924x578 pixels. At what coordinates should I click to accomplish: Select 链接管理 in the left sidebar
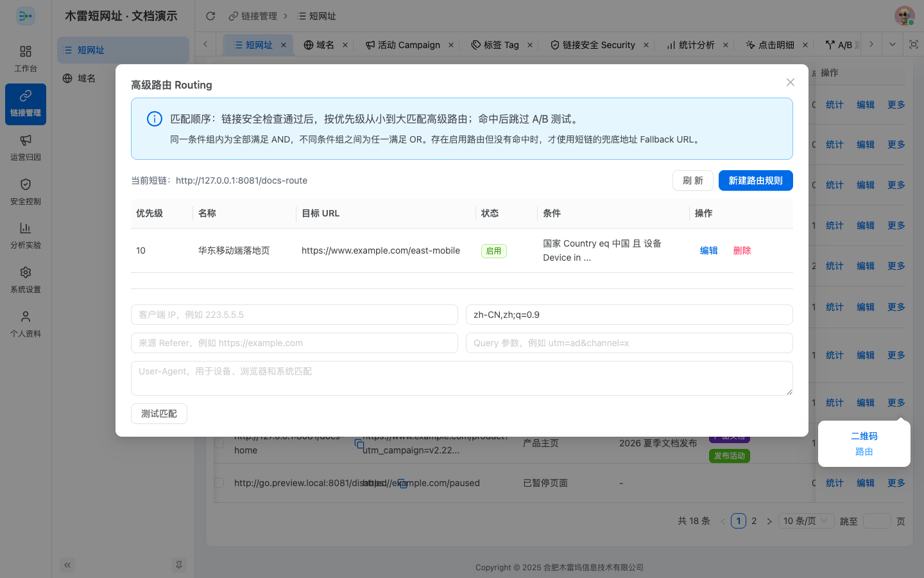click(x=26, y=103)
